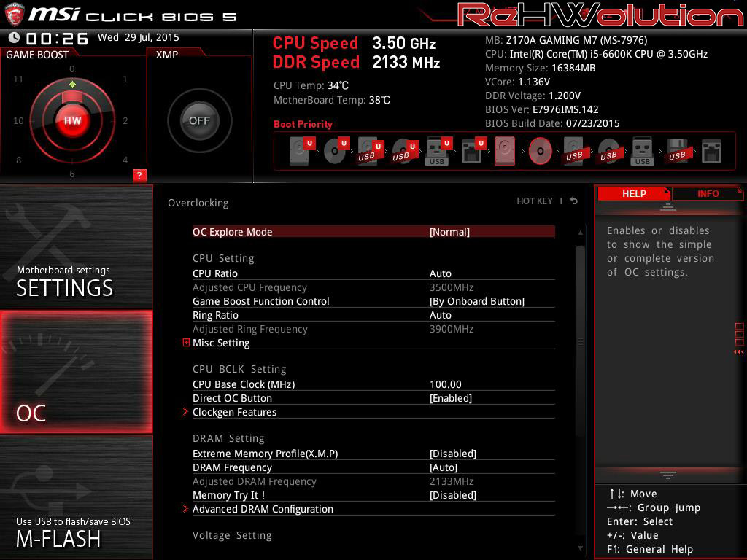This screenshot has width=747, height=560.
Task: Open Game Boost help question mark
Action: click(x=139, y=175)
